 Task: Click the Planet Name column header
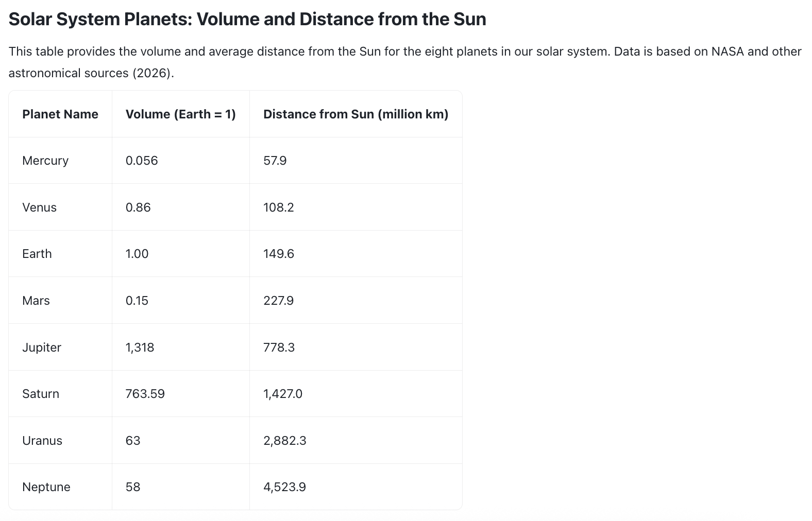click(60, 114)
